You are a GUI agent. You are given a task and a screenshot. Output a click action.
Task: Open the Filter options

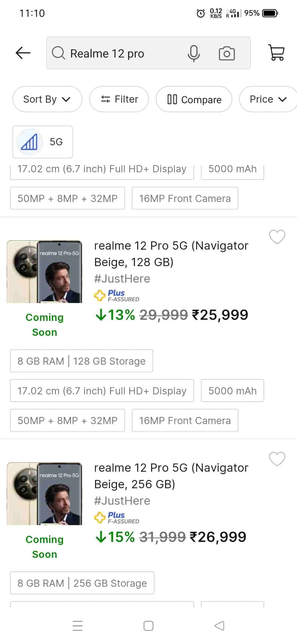tap(119, 99)
